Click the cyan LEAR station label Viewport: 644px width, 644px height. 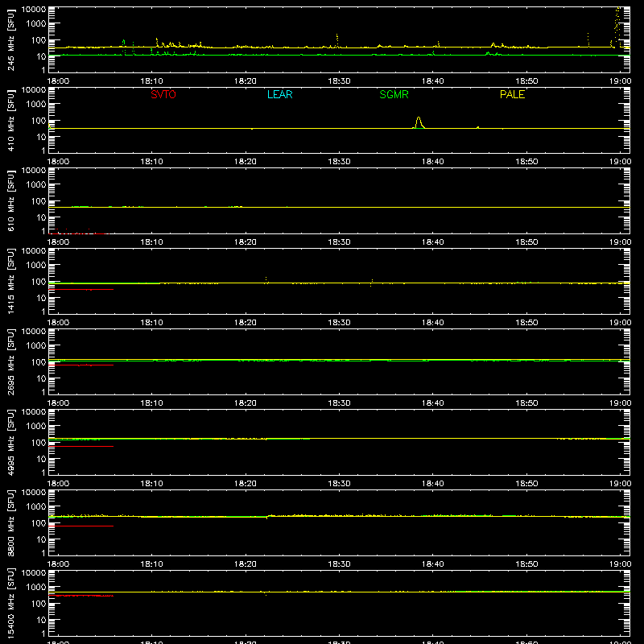coord(279,94)
